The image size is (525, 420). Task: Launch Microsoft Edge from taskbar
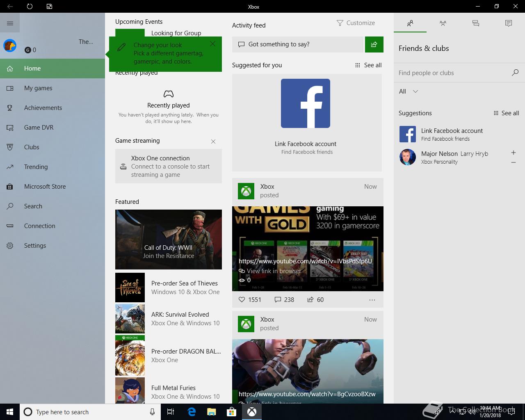point(192,412)
